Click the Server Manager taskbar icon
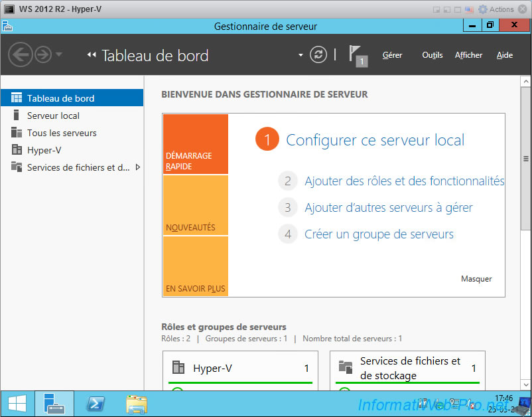This screenshot has width=532, height=417. click(x=54, y=404)
